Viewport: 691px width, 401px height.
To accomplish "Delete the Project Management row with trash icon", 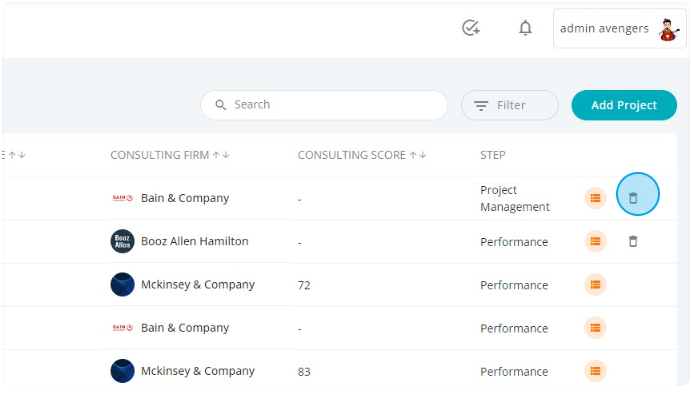I will click(x=633, y=198).
